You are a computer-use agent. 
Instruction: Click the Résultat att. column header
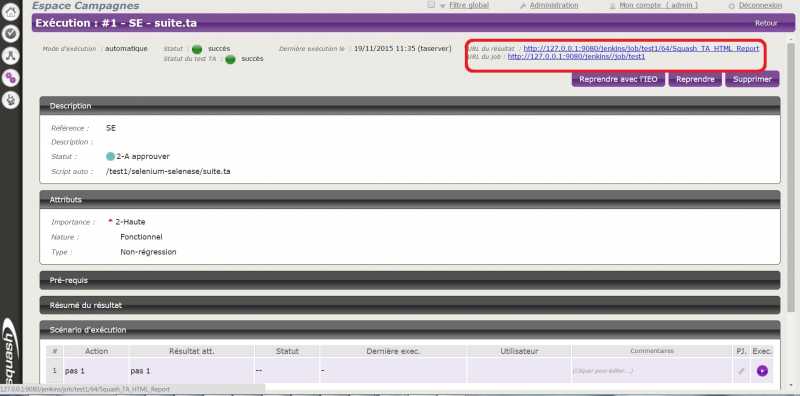[x=191, y=351]
